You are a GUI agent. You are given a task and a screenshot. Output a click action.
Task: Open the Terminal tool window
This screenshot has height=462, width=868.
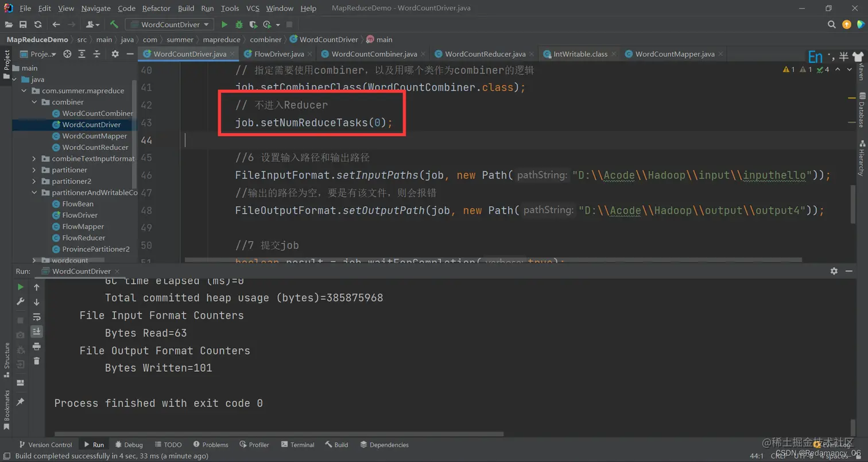(x=297, y=445)
